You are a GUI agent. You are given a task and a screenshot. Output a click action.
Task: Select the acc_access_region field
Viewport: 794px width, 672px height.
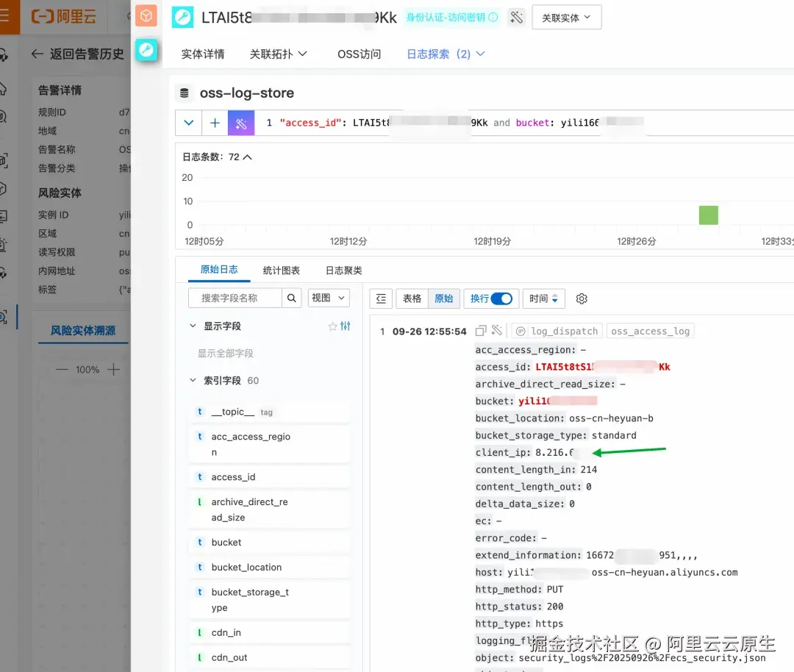(x=269, y=444)
